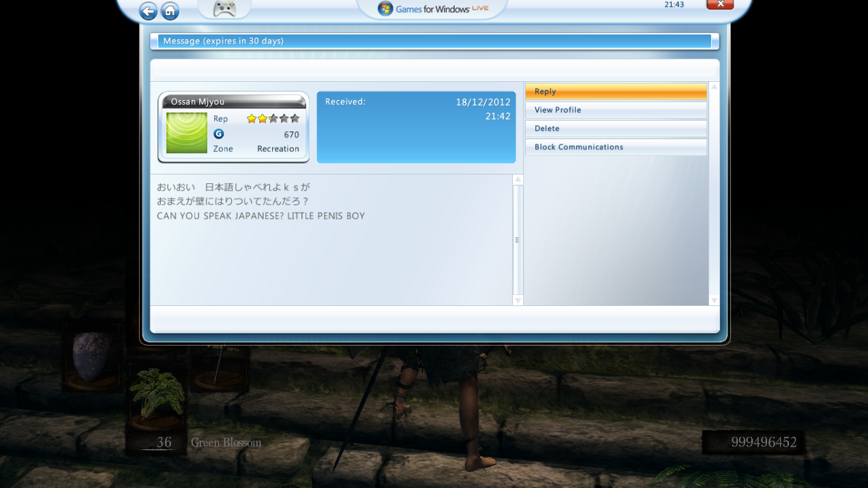Screen dimensions: 868x488
Task: Open View Profile option
Action: 616,110
